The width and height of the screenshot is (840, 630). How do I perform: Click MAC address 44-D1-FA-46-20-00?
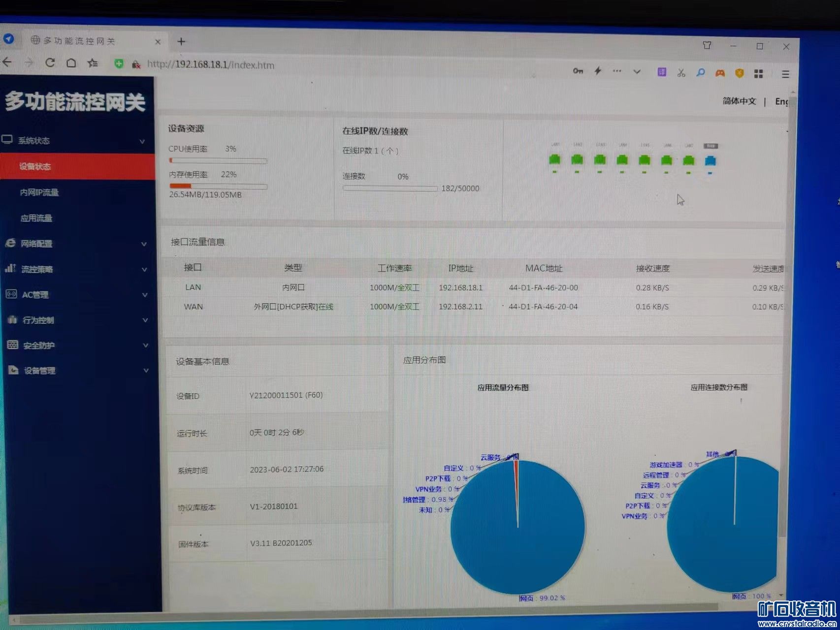[544, 287]
